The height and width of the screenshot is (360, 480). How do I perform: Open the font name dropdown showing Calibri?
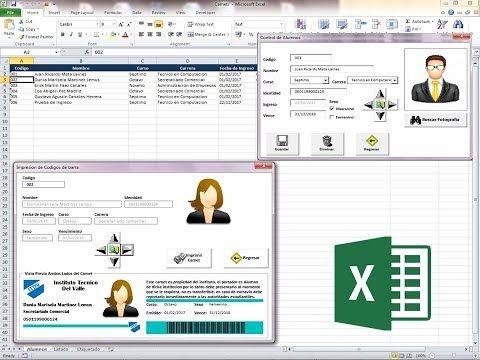pos(98,24)
